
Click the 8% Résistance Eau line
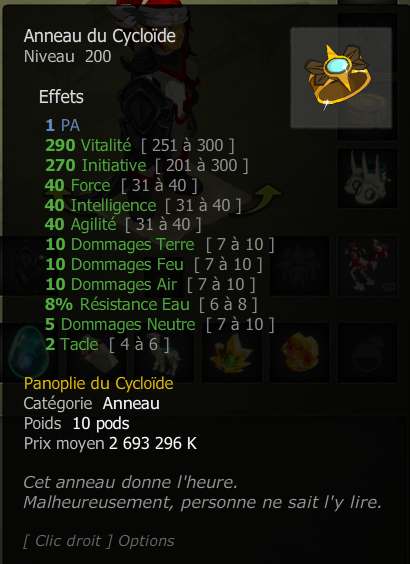coord(151,304)
